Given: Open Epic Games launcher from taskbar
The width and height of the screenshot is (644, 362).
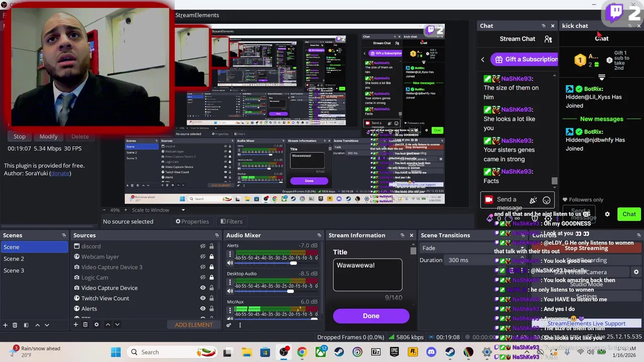Looking at the screenshot, I should tap(394, 352).
